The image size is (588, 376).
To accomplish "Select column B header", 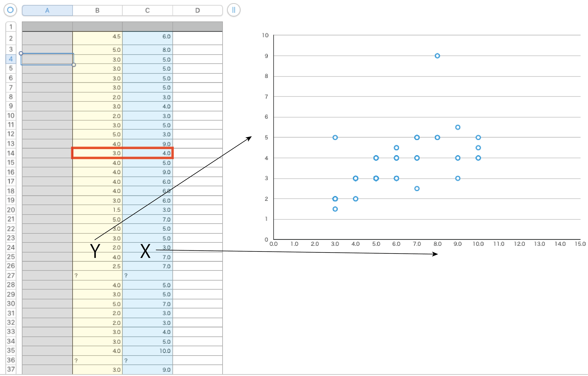I will click(x=97, y=11).
